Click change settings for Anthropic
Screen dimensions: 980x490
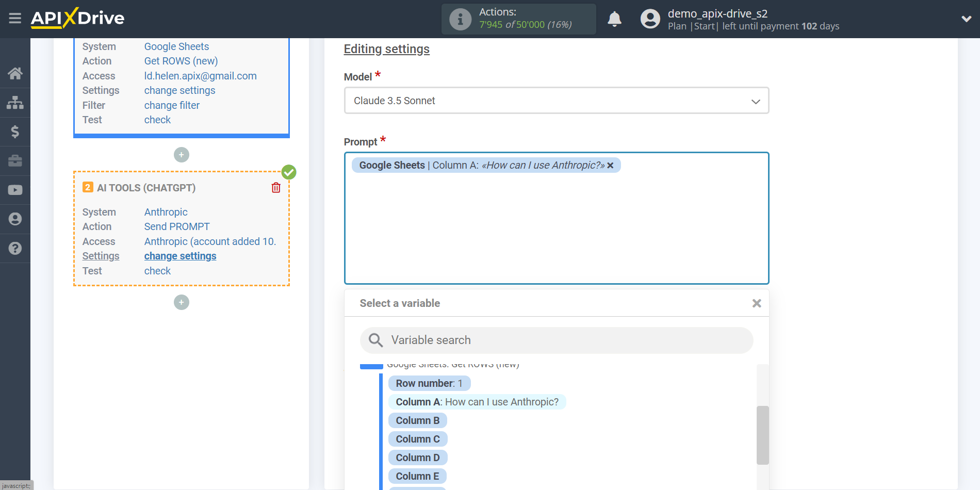pos(180,256)
